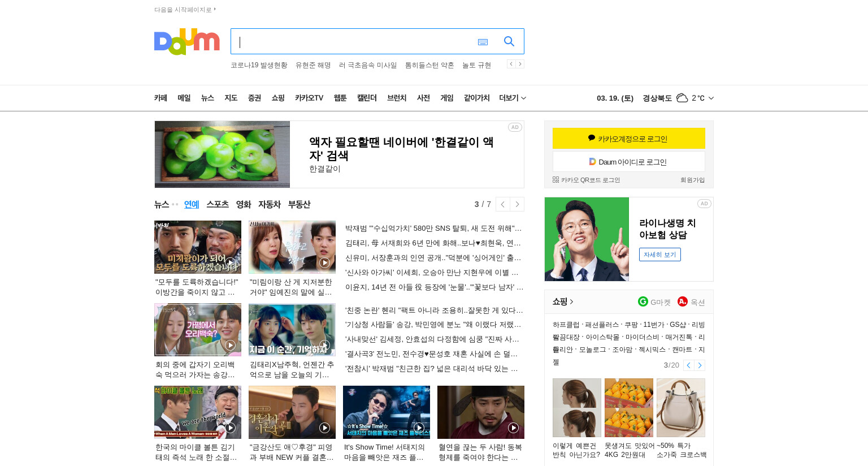The height and width of the screenshot is (466, 868).
Task: Play the 김기태 Michael Bolton video
Action: click(198, 412)
